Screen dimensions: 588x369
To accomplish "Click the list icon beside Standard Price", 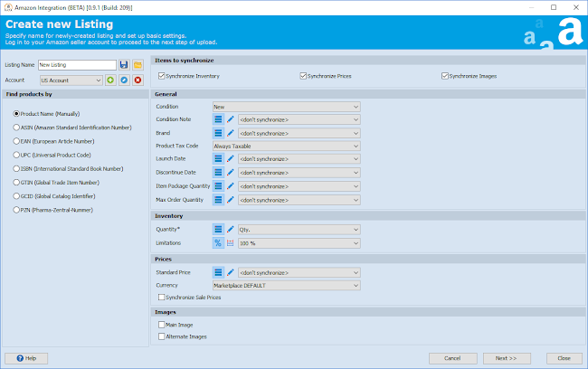I will point(218,272).
